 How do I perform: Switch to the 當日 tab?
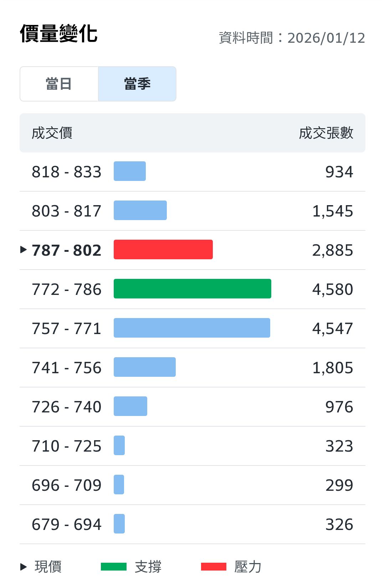(x=59, y=84)
